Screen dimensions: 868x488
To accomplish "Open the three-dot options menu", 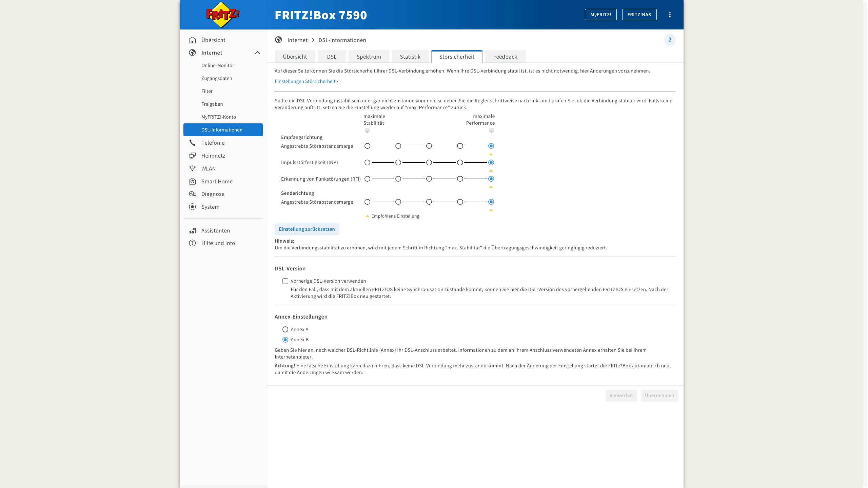I will [x=670, y=15].
